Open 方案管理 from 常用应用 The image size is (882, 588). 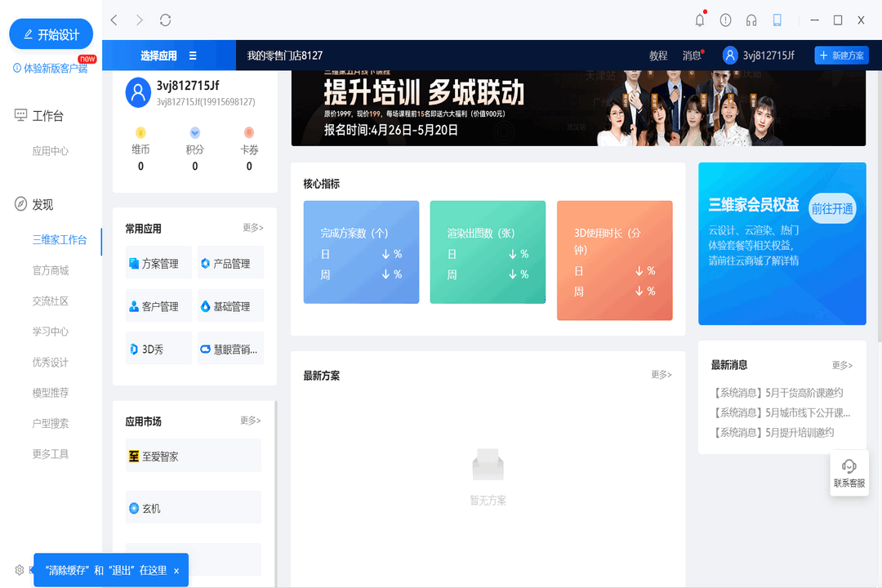click(158, 262)
